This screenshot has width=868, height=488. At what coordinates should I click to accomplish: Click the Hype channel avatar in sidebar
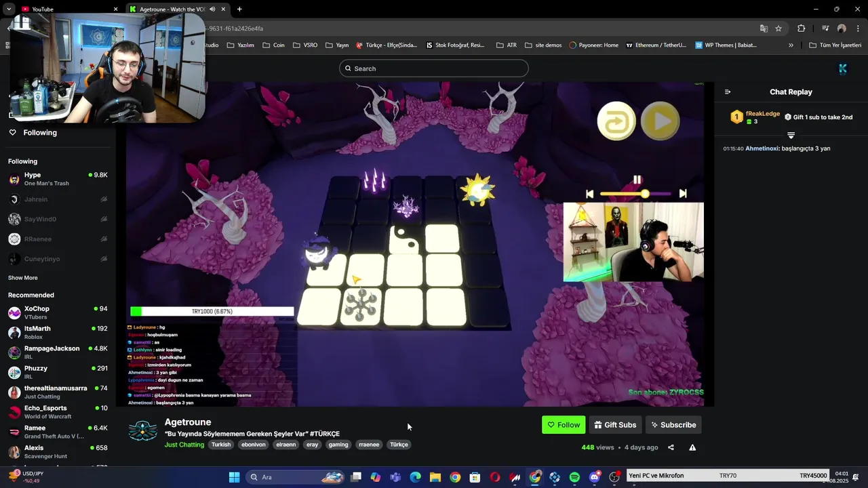point(14,180)
